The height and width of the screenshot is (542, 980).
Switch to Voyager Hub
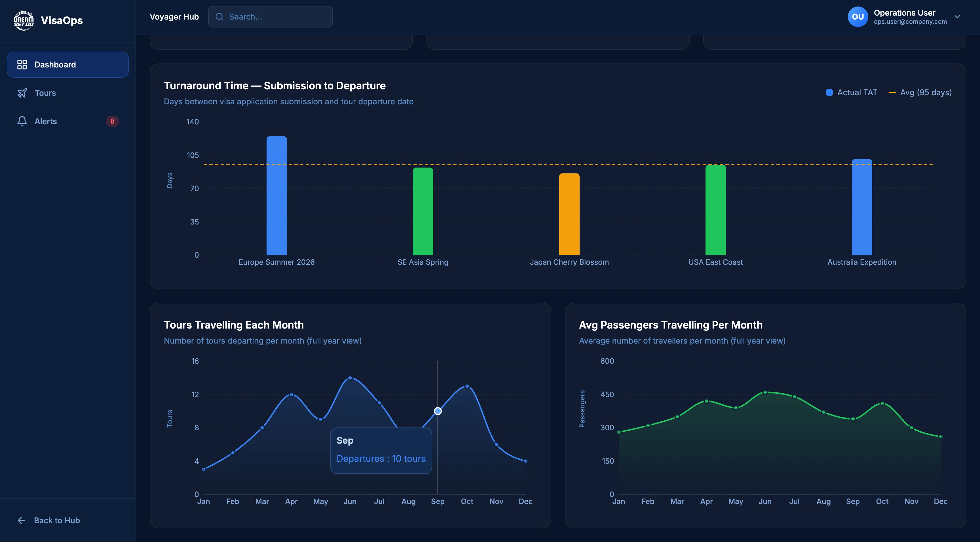point(174,16)
